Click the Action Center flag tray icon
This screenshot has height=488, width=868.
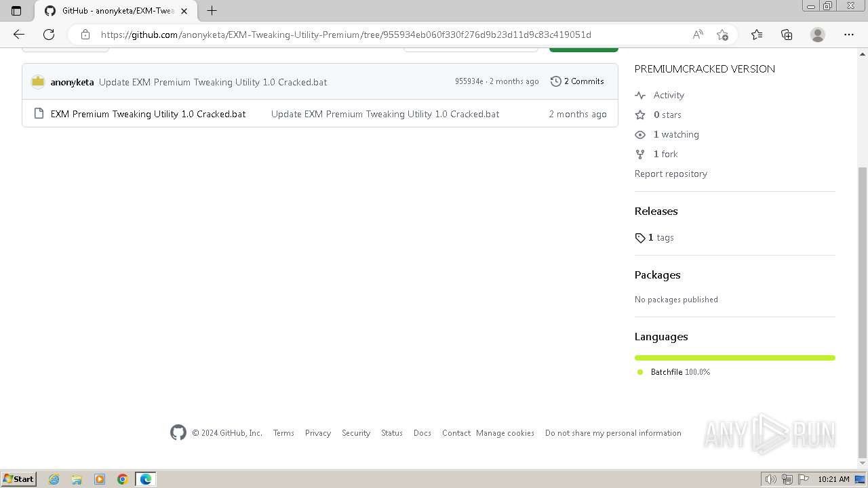click(803, 479)
